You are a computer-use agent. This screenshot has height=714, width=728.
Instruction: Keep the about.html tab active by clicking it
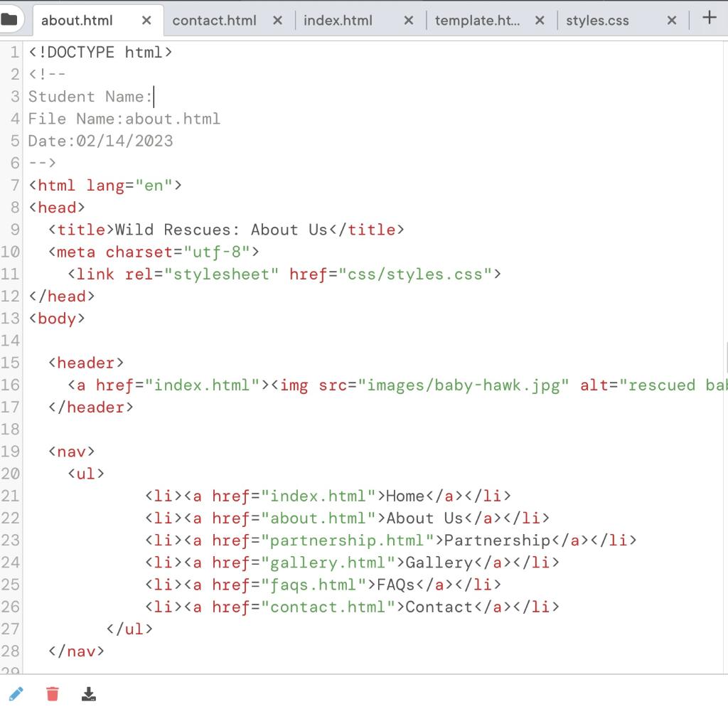point(78,21)
